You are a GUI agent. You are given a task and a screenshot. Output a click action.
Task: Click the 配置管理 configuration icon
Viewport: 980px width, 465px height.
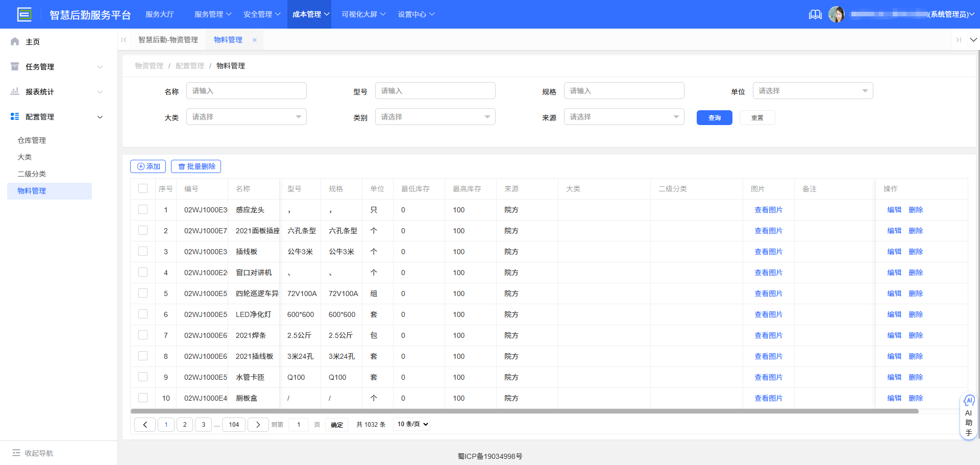pos(14,116)
